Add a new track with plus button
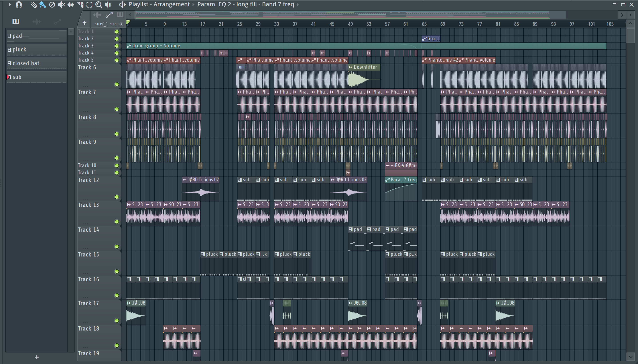This screenshot has width=638, height=364. coord(85,23)
